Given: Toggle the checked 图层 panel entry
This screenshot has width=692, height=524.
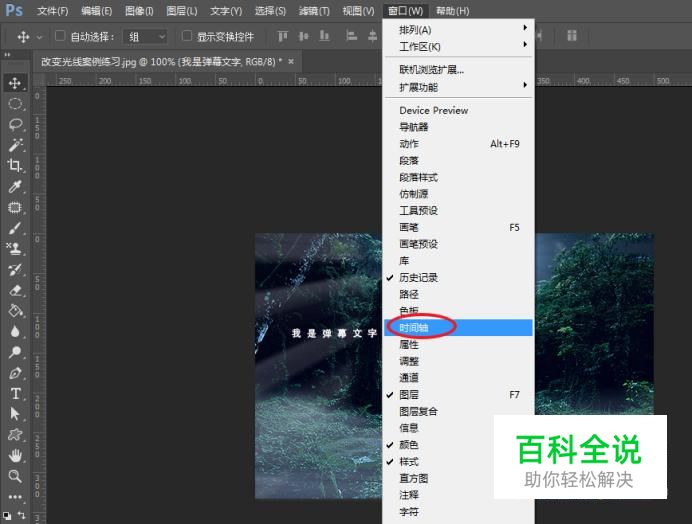Looking at the screenshot, I should [458, 395].
